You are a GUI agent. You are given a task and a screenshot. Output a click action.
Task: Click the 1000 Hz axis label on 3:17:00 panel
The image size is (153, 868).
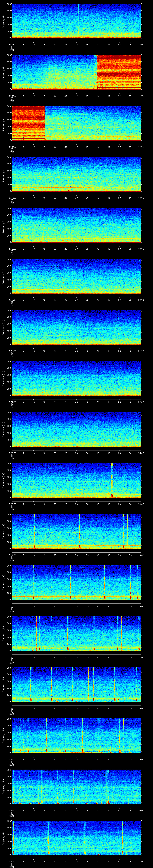tap(8, 157)
